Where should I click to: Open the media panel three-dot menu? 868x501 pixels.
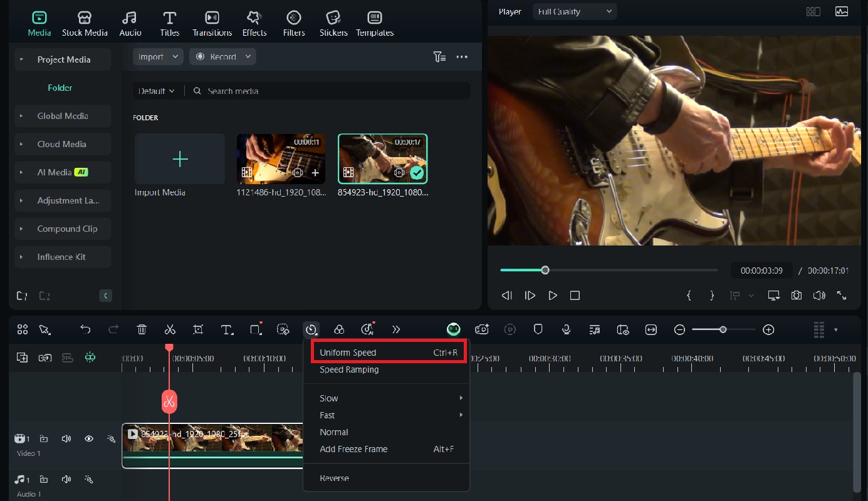pyautogui.click(x=462, y=57)
